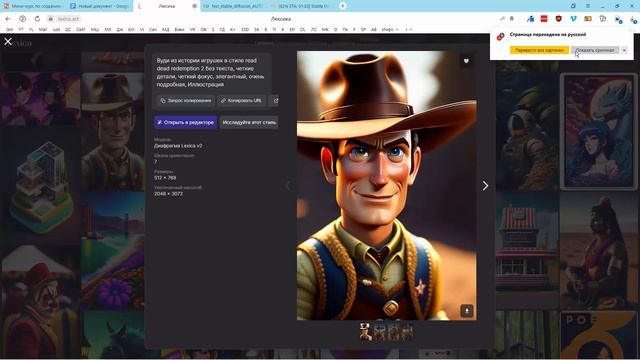Click the size value '512 × 768'
The height and width of the screenshot is (360, 640).
(165, 178)
